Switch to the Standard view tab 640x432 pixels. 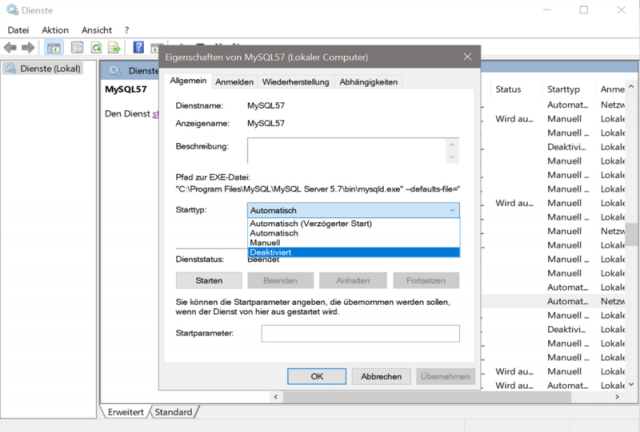(173, 412)
